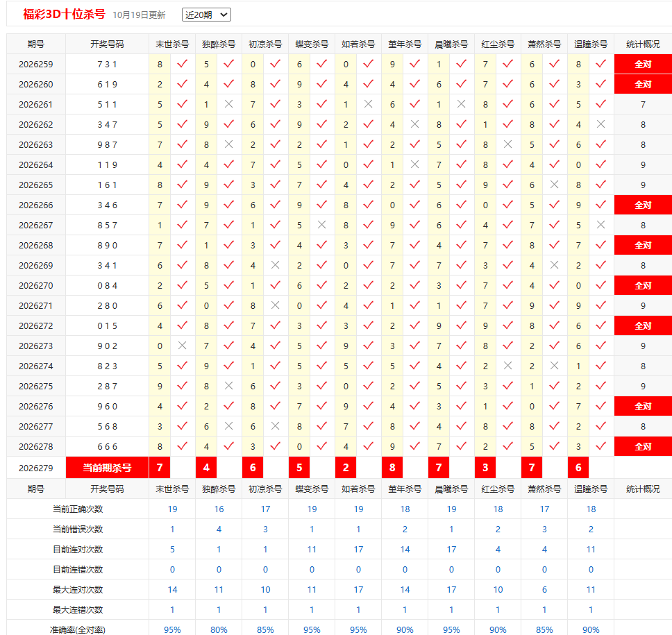Click the statistics value 7 in row 2026261
Screen dimensions: 672x635
[643, 105]
